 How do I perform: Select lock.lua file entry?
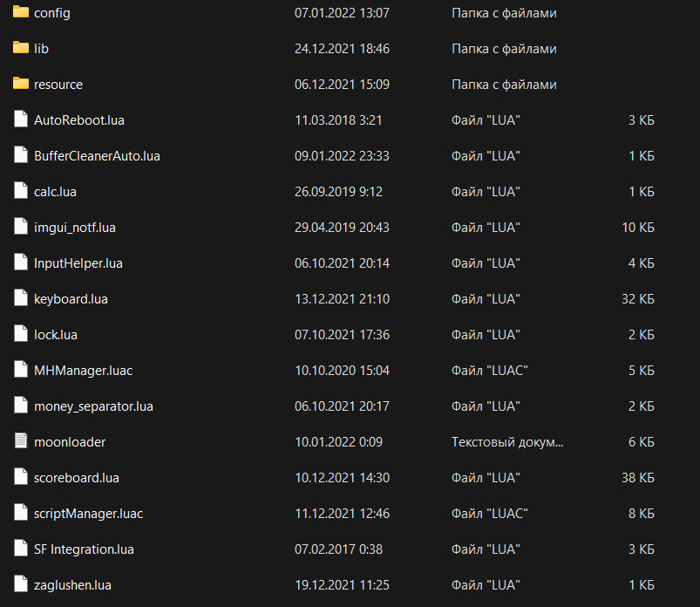[x=56, y=335]
